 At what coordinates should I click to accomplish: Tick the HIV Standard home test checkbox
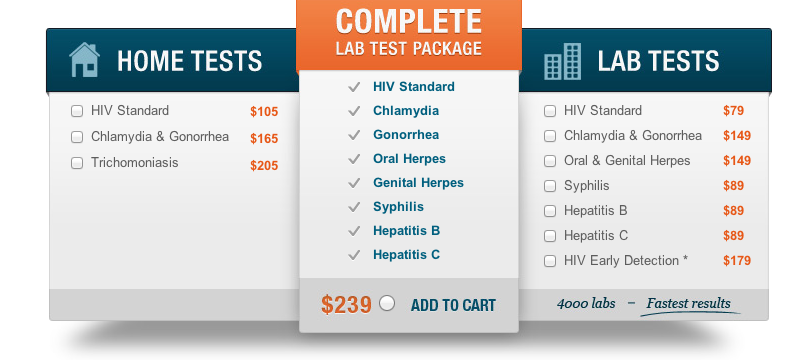click(77, 111)
